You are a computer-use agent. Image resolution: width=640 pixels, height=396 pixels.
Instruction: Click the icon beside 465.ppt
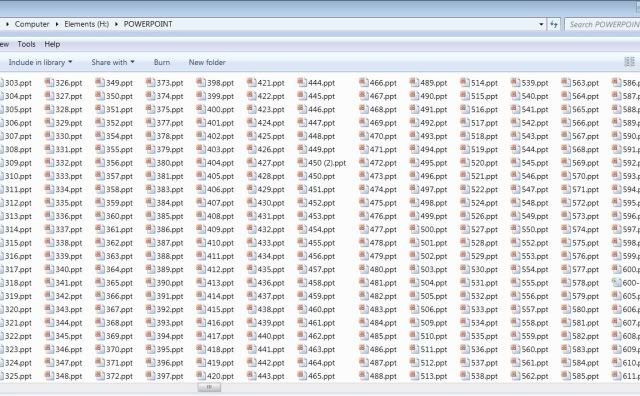point(302,376)
